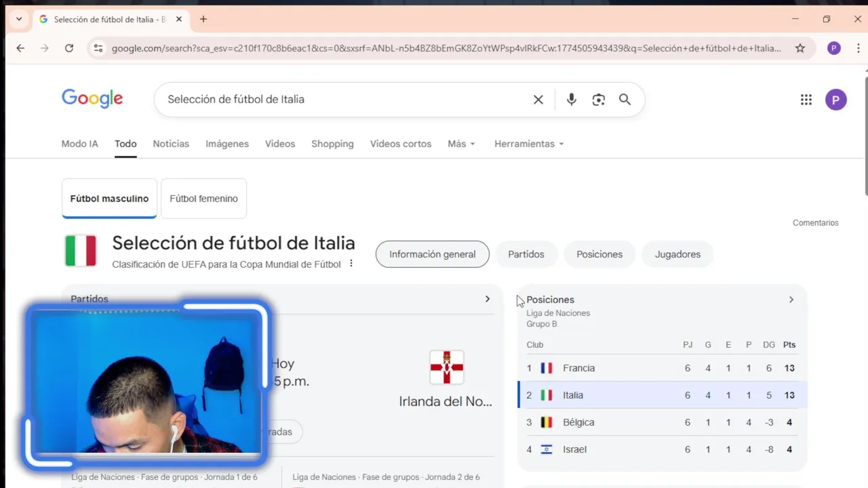Bookmark this page with the star icon

click(x=800, y=48)
